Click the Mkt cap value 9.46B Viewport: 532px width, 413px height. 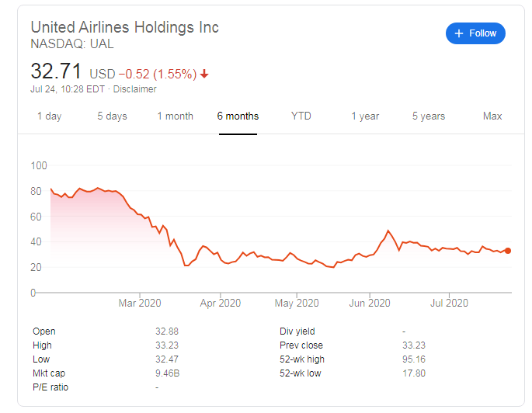click(168, 373)
